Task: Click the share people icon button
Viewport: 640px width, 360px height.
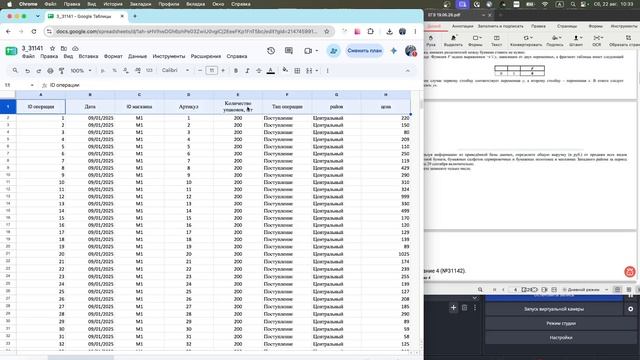Action: coord(333,51)
